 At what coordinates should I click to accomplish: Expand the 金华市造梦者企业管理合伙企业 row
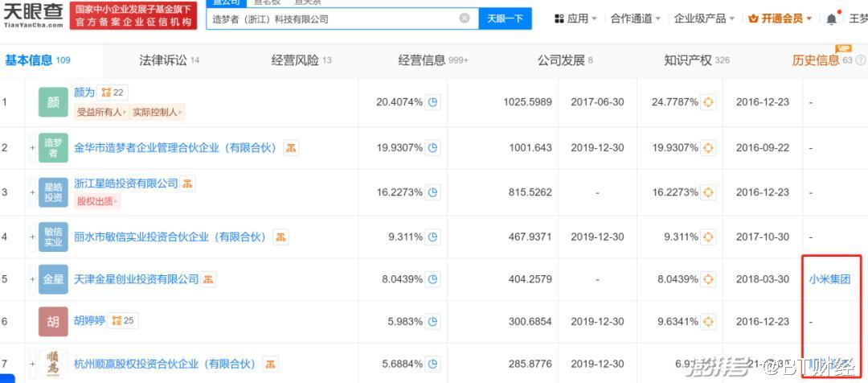[x=33, y=148]
